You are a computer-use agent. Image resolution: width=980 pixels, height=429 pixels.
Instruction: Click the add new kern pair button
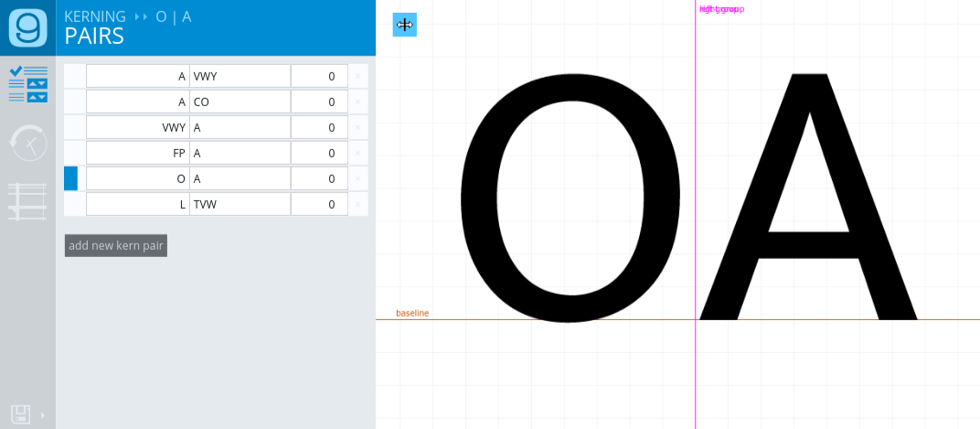coord(116,245)
